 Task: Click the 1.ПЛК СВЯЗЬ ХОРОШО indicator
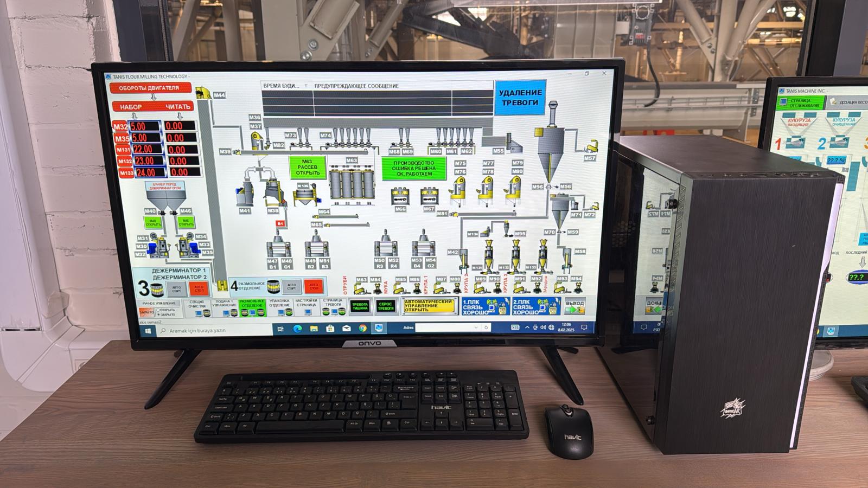pos(485,307)
